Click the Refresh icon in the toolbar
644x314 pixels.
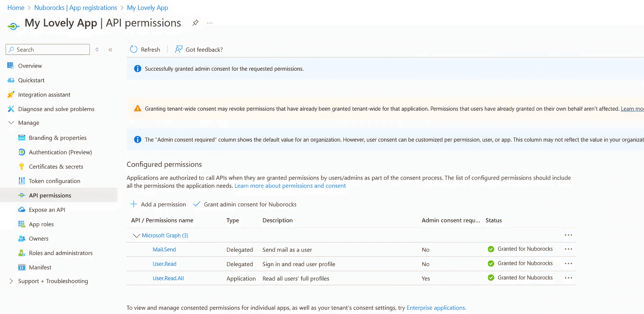(x=134, y=49)
